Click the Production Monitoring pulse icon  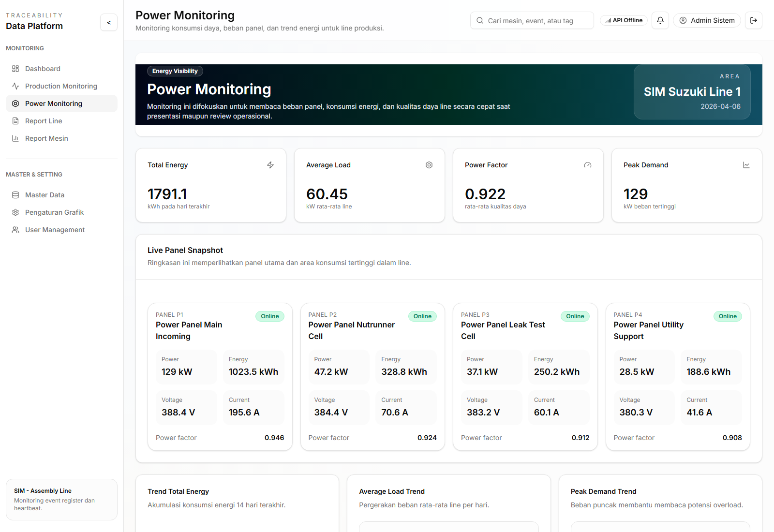click(15, 86)
